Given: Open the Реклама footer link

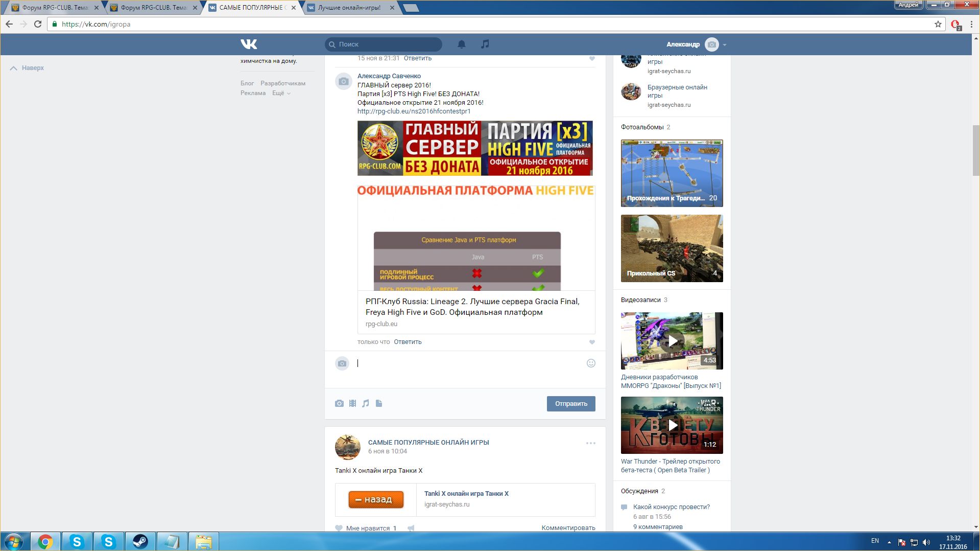Looking at the screenshot, I should (x=253, y=93).
